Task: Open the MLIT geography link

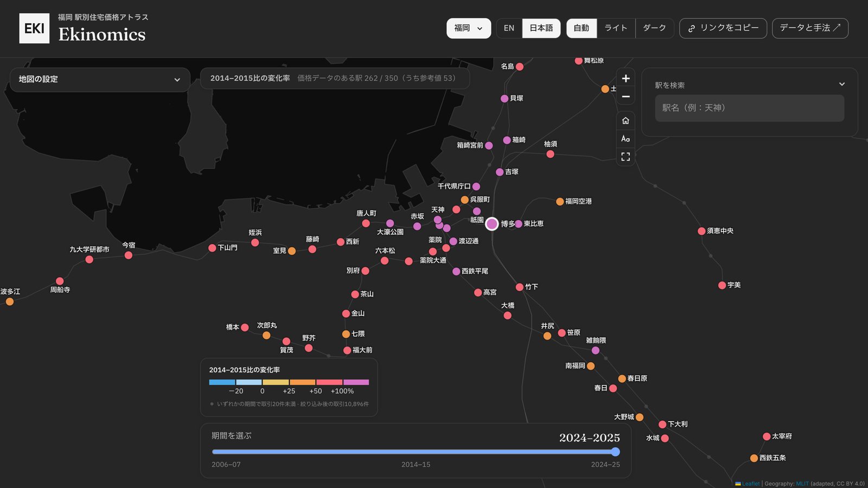Action: 802,484
